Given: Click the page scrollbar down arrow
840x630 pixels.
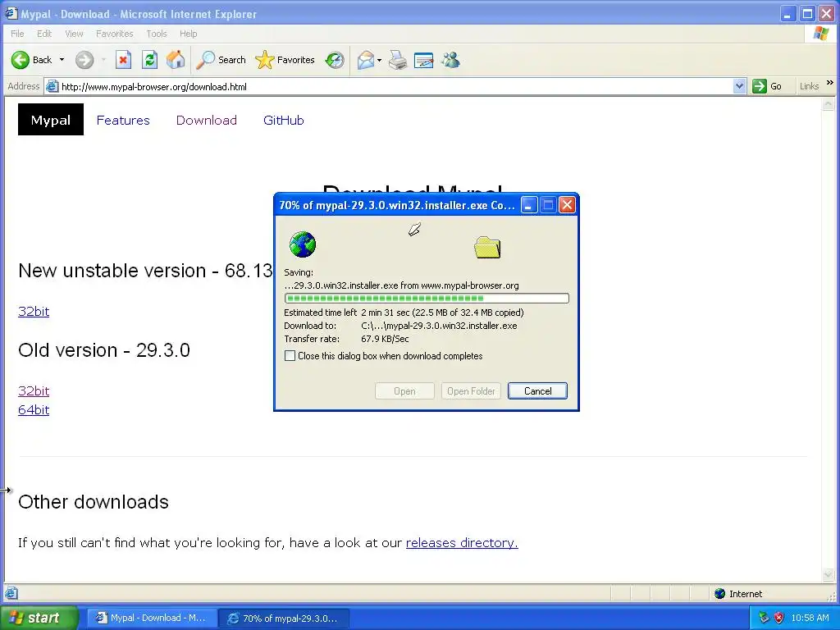Looking at the screenshot, I should click(x=829, y=575).
